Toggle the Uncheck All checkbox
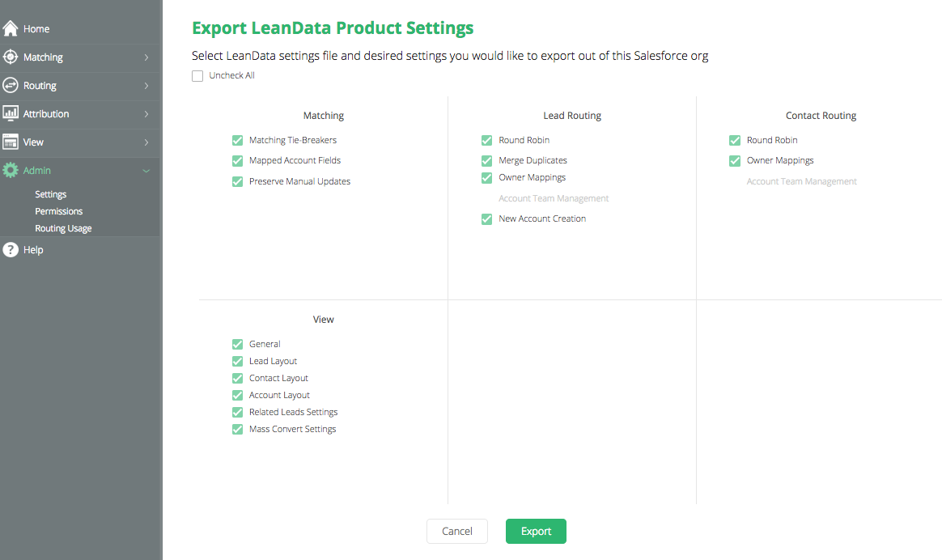Image resolution: width=942 pixels, height=560 pixels. pos(197,76)
